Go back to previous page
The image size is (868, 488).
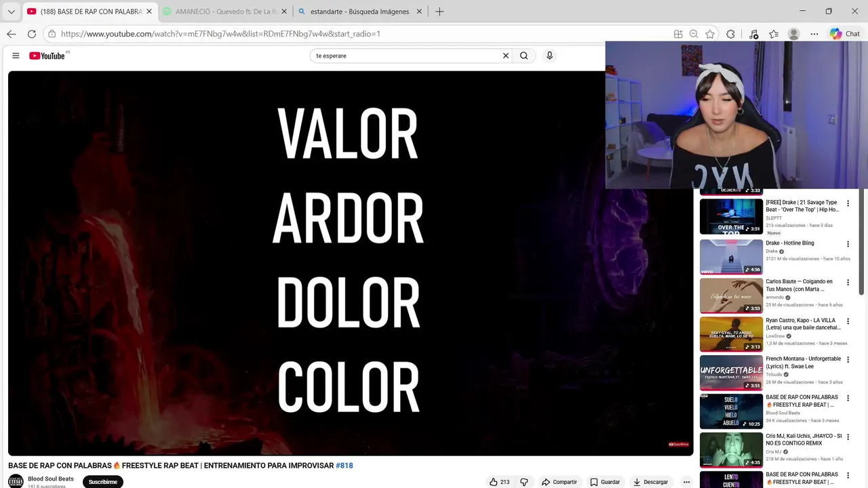12,34
